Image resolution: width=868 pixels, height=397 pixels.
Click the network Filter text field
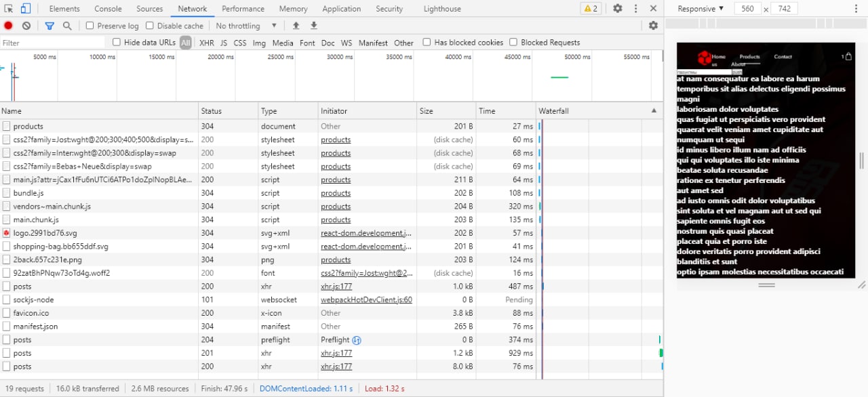(x=53, y=43)
